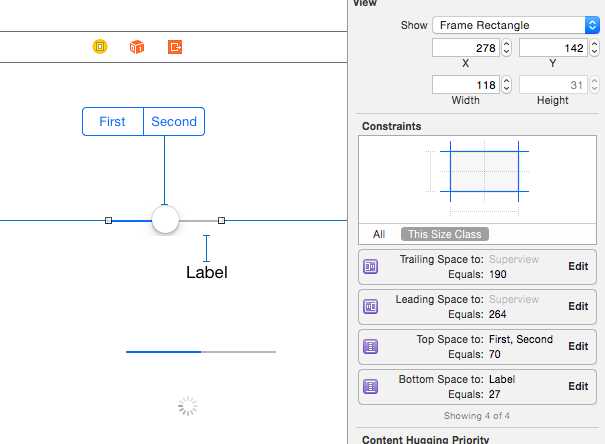Select the This Size Class tab
This screenshot has height=444, width=605.
(443, 234)
